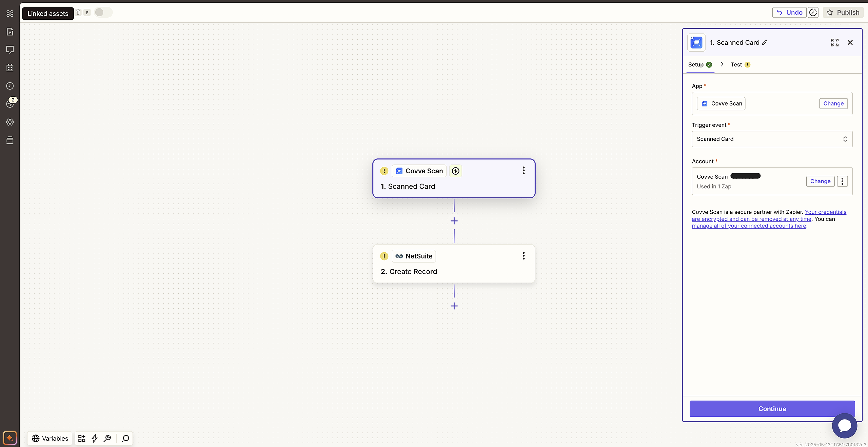Click the apps grid icon in sidebar
Screen dimensions: 868x447
click(10, 14)
